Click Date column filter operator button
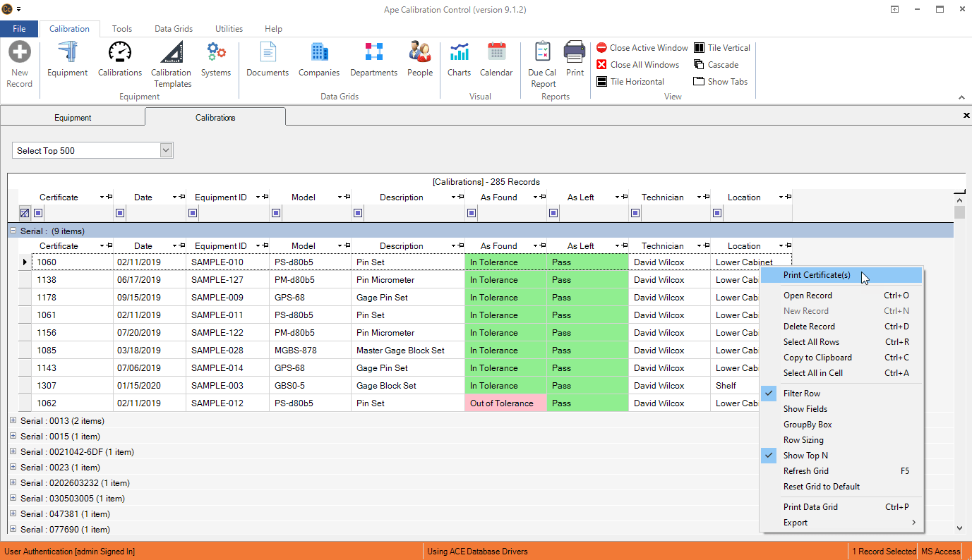972x560 pixels. pyautogui.click(x=120, y=213)
